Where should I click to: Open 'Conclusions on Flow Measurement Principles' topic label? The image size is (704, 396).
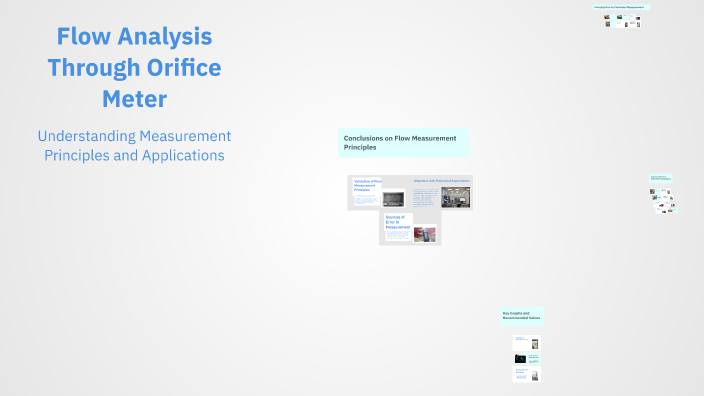pos(403,143)
